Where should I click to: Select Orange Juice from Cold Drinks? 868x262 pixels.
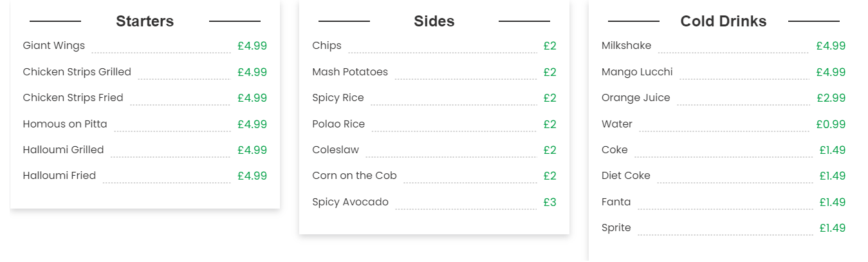(636, 98)
